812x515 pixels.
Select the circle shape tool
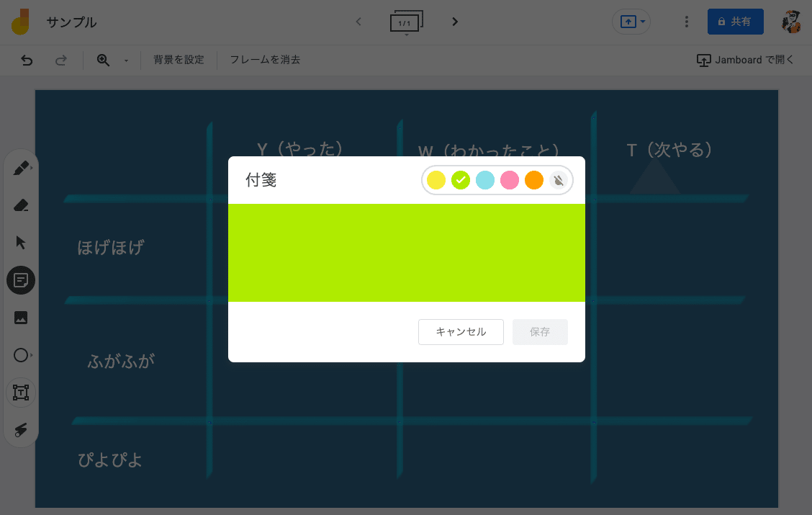(x=21, y=355)
